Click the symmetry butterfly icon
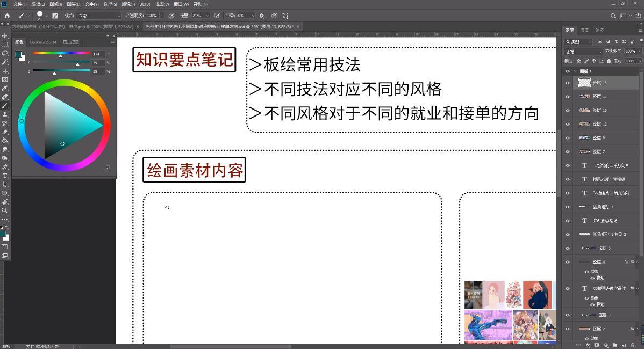 click(x=285, y=16)
